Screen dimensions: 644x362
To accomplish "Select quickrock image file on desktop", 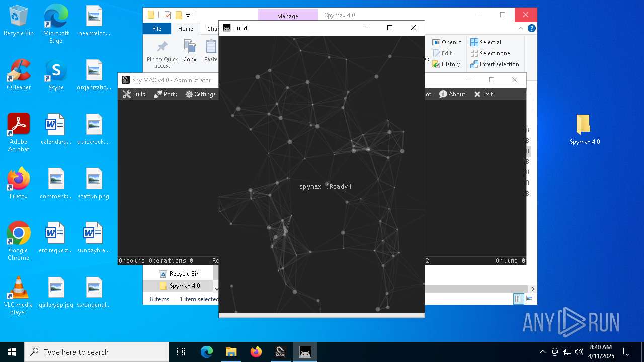I will point(94,129).
